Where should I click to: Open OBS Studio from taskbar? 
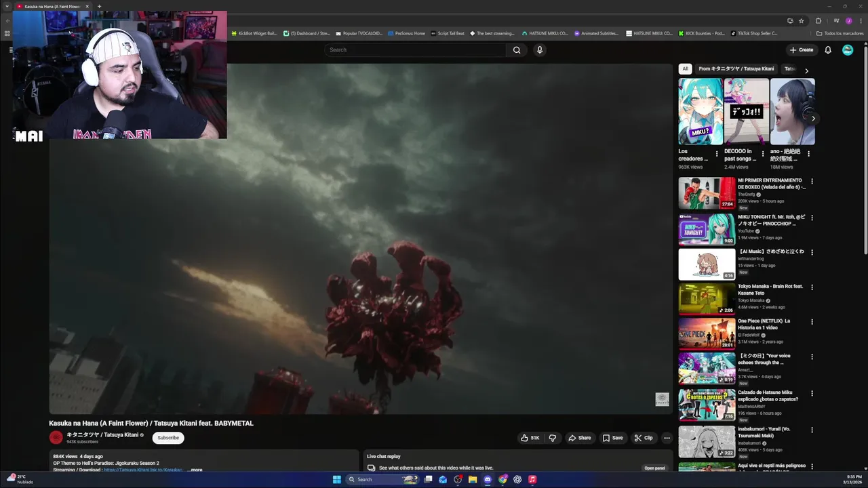click(x=458, y=479)
